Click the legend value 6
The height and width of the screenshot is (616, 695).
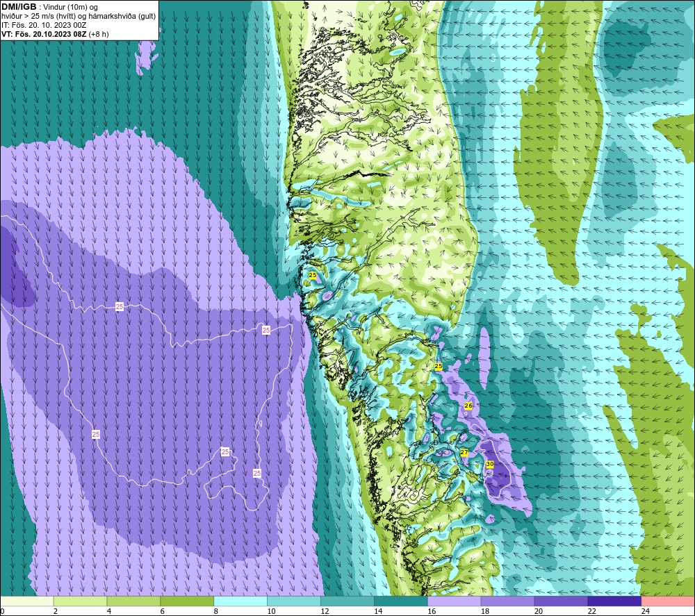point(162,611)
